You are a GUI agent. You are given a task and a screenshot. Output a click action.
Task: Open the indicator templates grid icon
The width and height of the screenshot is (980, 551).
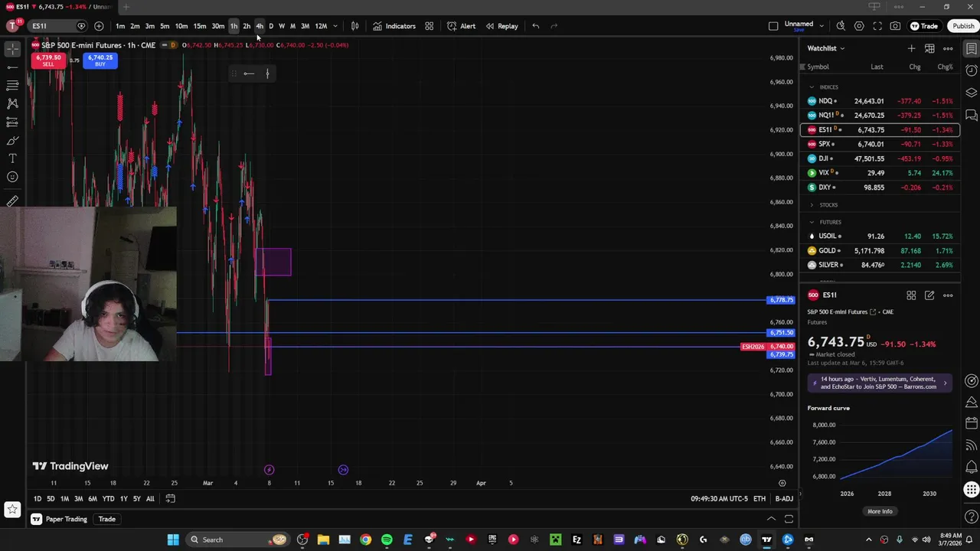[x=429, y=26]
